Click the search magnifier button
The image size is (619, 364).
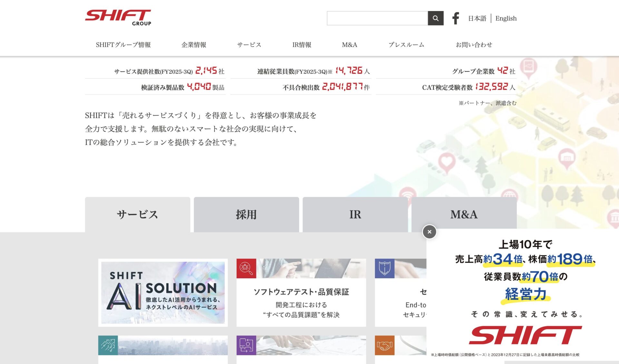(x=436, y=18)
